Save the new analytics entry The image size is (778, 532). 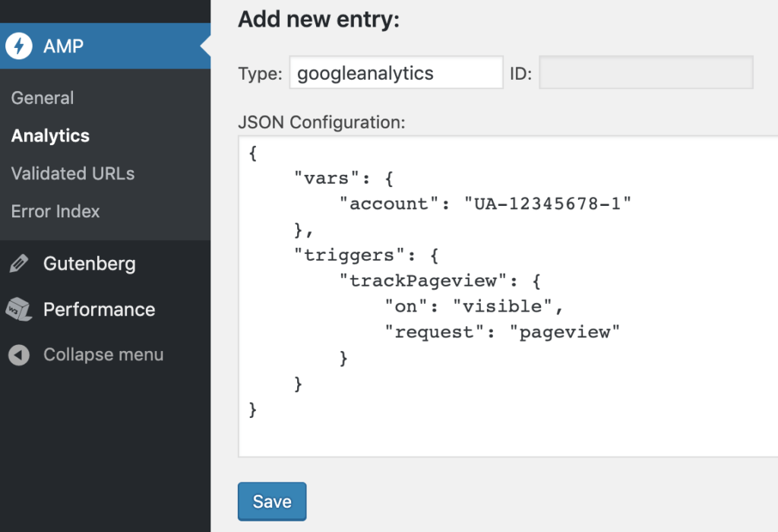pos(272,502)
